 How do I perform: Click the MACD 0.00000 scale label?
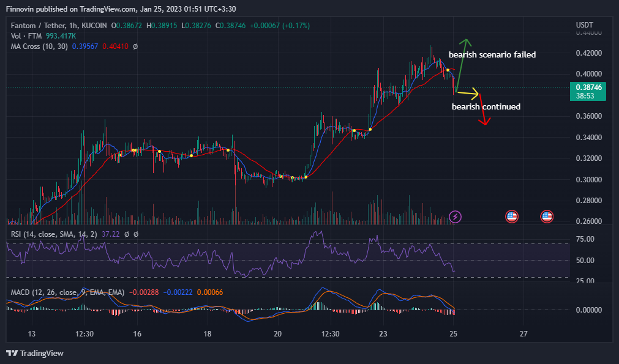[x=588, y=310]
